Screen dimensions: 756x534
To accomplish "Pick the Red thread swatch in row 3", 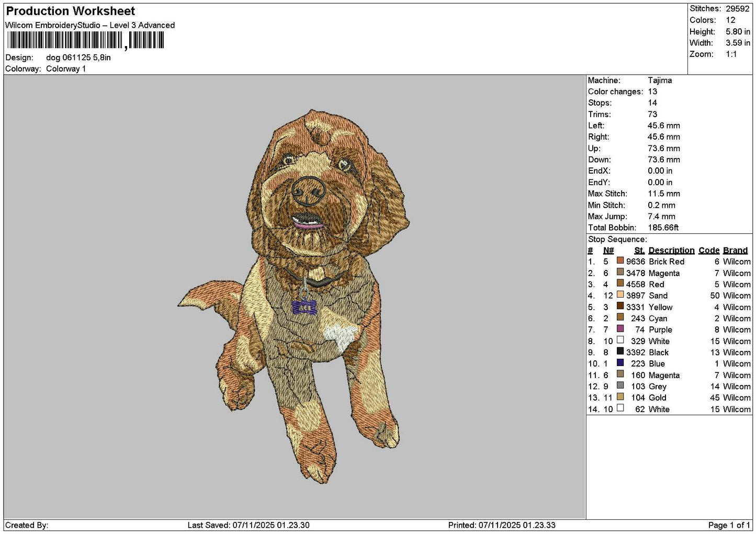I will tap(620, 283).
